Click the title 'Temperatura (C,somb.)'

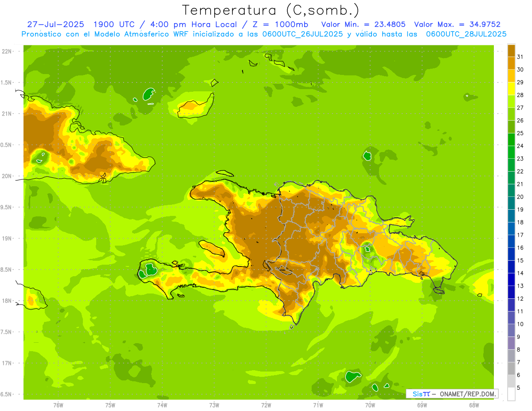pyautogui.click(x=270, y=11)
